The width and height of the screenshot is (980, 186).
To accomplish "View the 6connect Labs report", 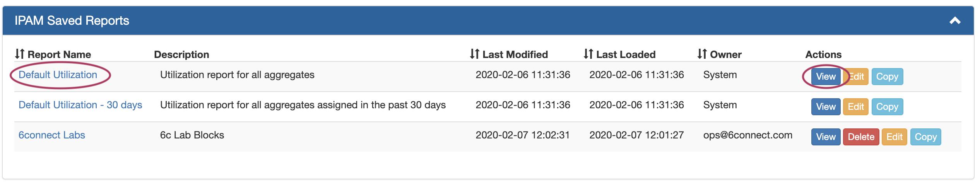I will pyautogui.click(x=826, y=137).
